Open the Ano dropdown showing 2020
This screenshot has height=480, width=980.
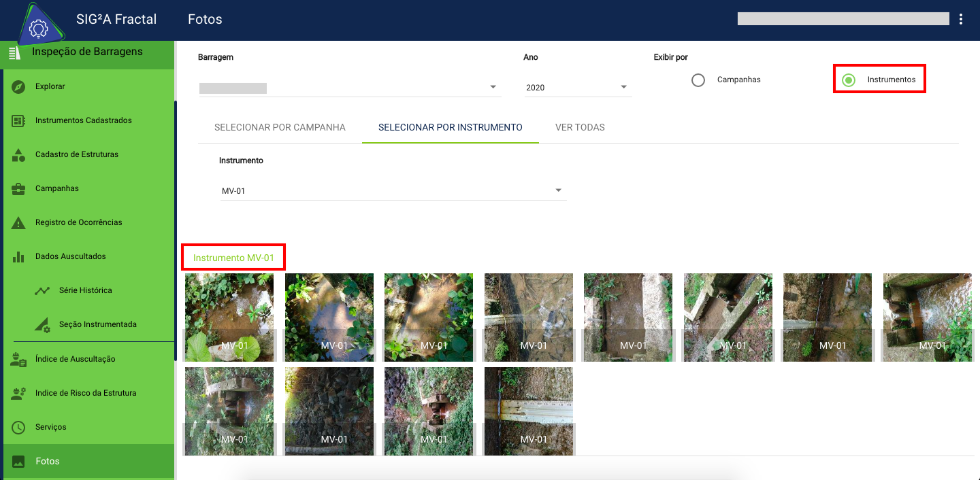[578, 87]
